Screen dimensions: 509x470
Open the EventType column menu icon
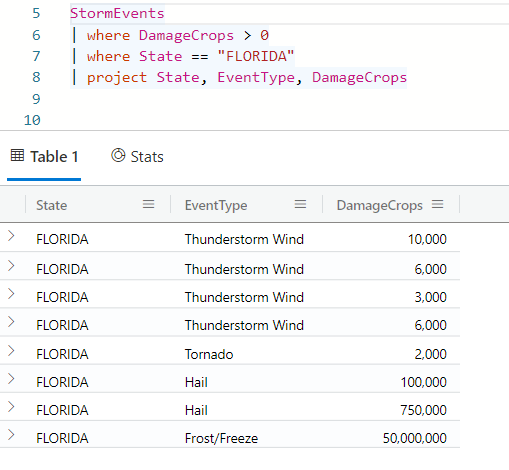click(x=300, y=204)
